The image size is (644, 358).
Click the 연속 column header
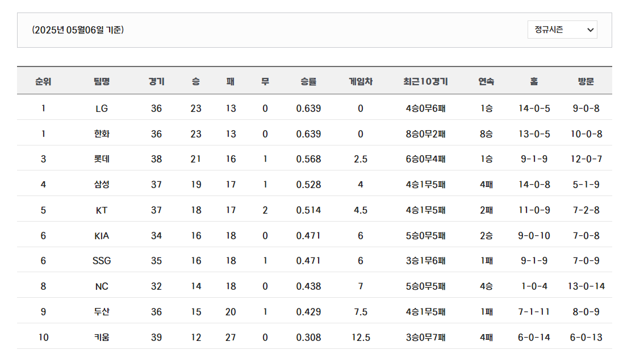click(486, 81)
